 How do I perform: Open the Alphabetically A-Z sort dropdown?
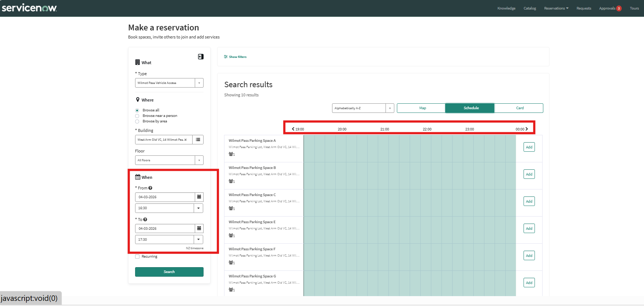(x=390, y=108)
